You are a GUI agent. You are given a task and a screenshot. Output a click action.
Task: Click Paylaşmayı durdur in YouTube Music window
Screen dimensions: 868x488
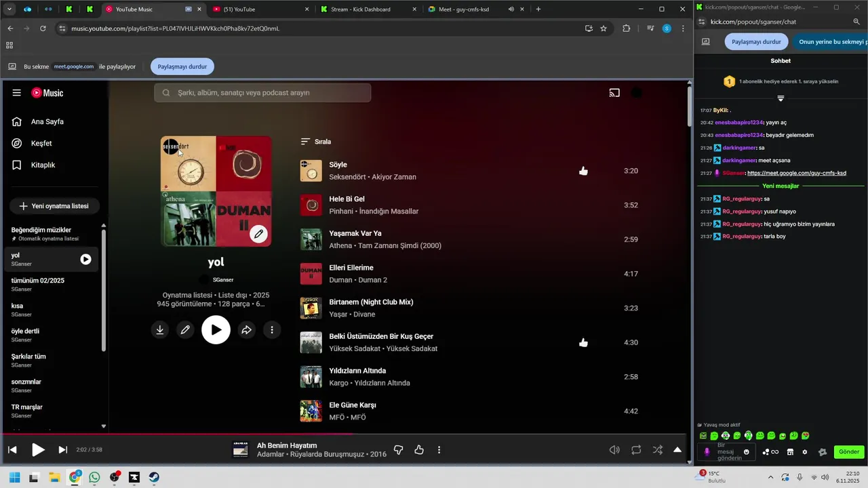[182, 66]
